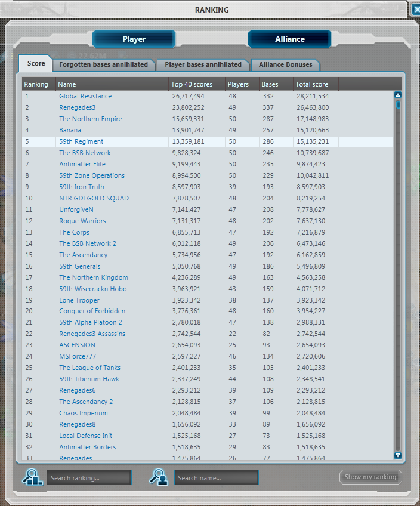
Task: Sort by Top 40 scores column
Action: click(197, 84)
